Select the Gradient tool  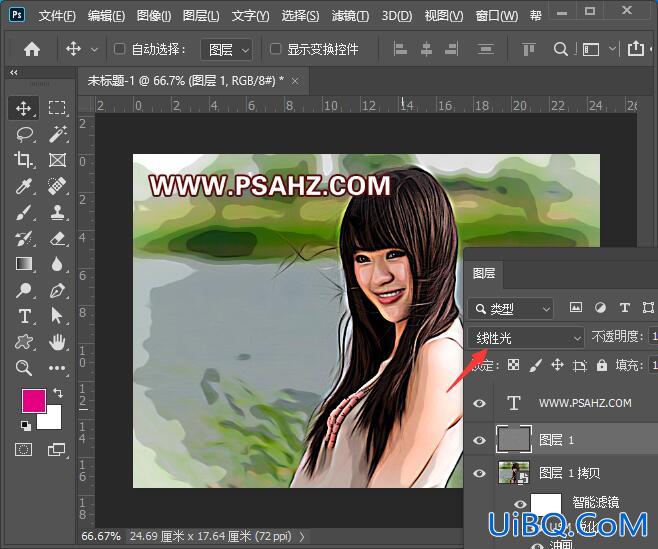click(x=24, y=264)
